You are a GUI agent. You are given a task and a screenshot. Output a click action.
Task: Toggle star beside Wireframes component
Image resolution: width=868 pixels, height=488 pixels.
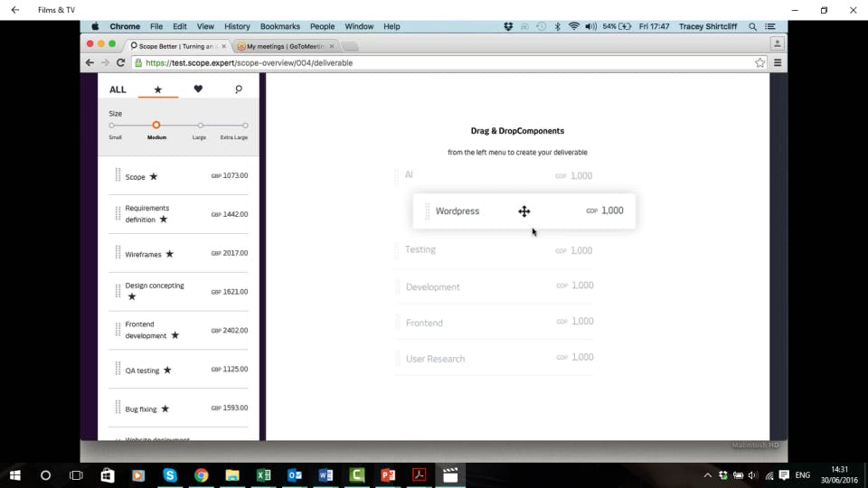(169, 254)
